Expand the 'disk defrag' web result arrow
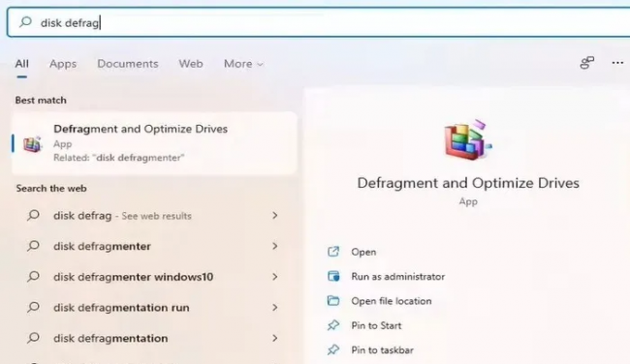Viewport: 630px width, 364px height. click(x=275, y=216)
